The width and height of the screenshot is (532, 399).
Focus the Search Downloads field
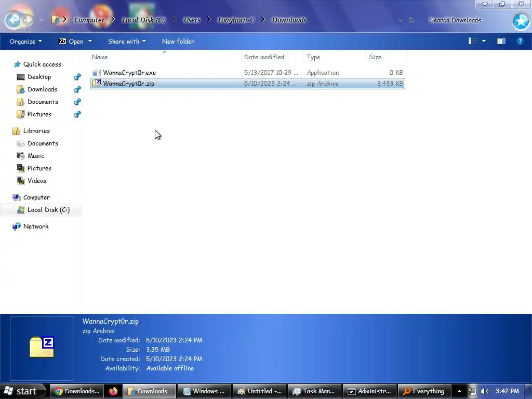point(468,20)
